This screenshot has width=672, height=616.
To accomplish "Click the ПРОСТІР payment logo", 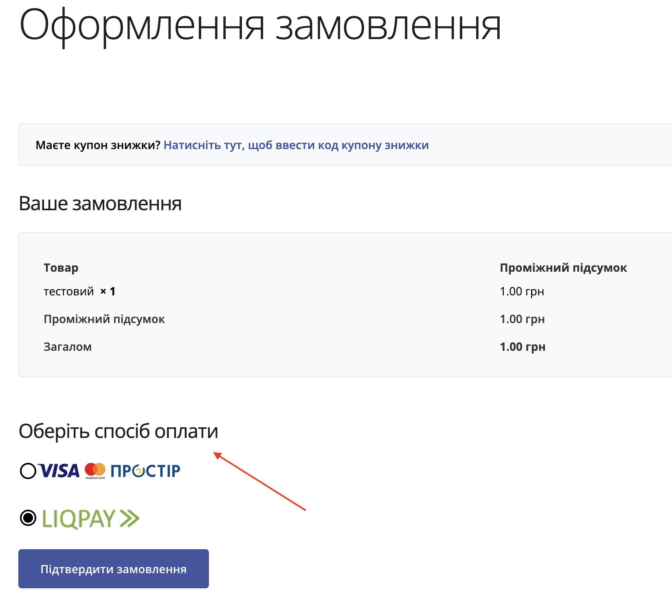I will point(145,471).
